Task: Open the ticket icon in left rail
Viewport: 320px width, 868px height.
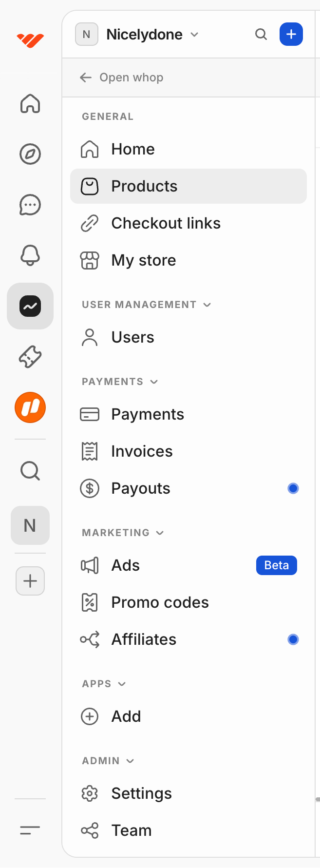Action: pos(30,357)
